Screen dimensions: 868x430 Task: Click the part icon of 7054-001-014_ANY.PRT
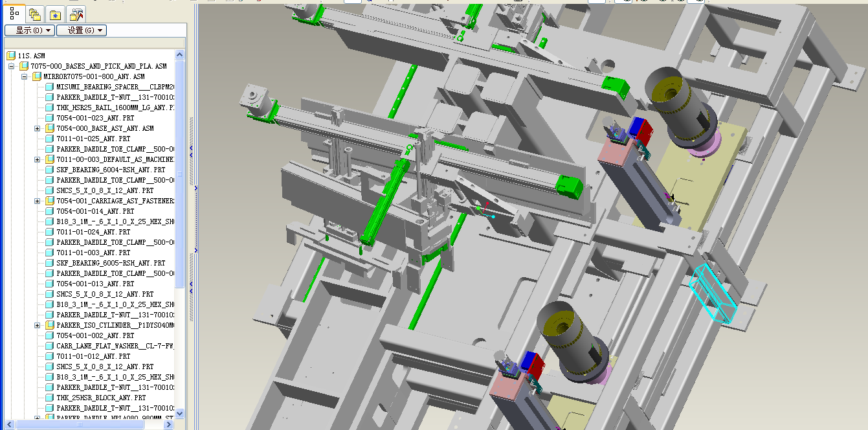50,211
